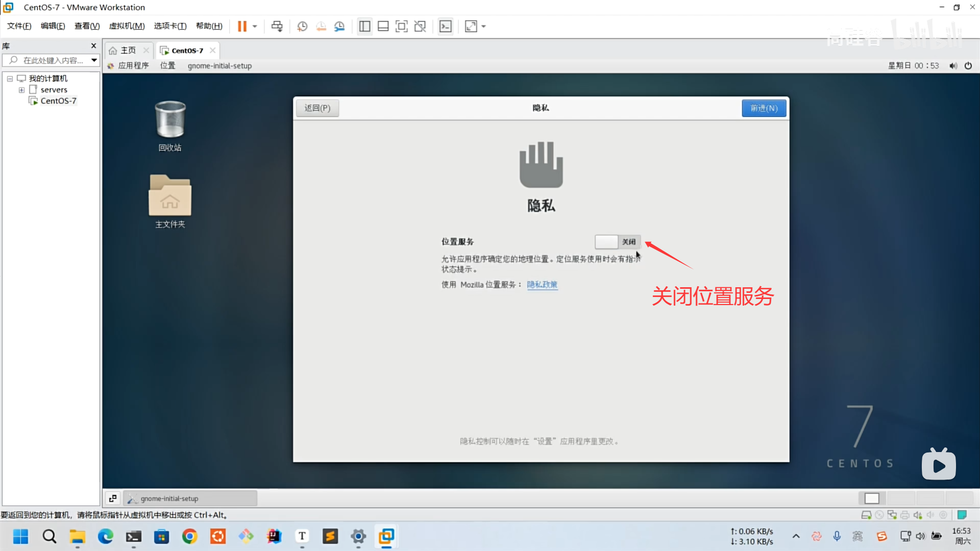Collapse the My Computer tree node
Screen dimensions: 980x551
point(10,79)
